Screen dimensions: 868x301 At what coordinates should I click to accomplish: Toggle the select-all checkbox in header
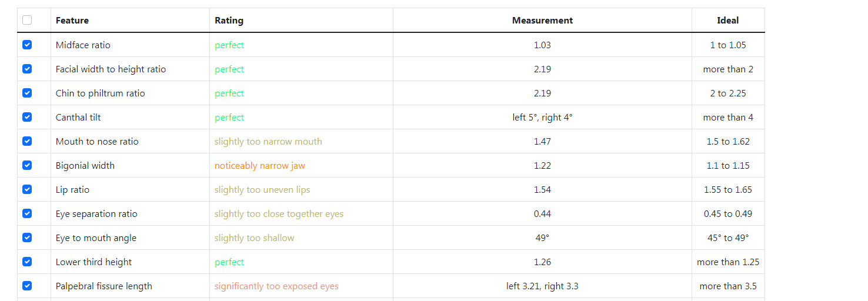point(27,21)
